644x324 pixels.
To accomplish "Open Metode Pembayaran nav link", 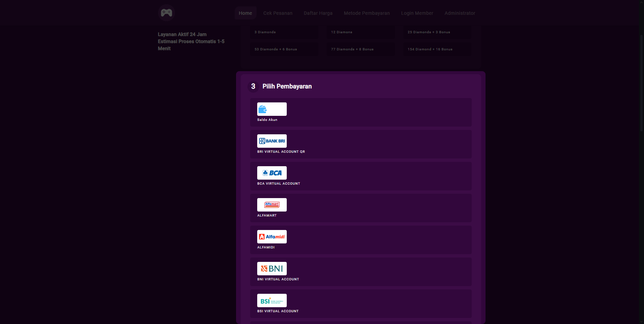I will tap(367, 13).
